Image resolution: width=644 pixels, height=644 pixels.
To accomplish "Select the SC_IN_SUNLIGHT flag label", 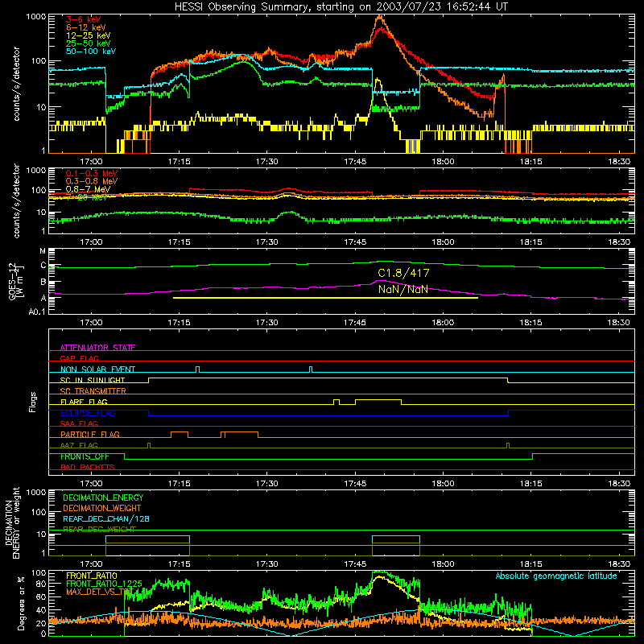I will click(93, 380).
